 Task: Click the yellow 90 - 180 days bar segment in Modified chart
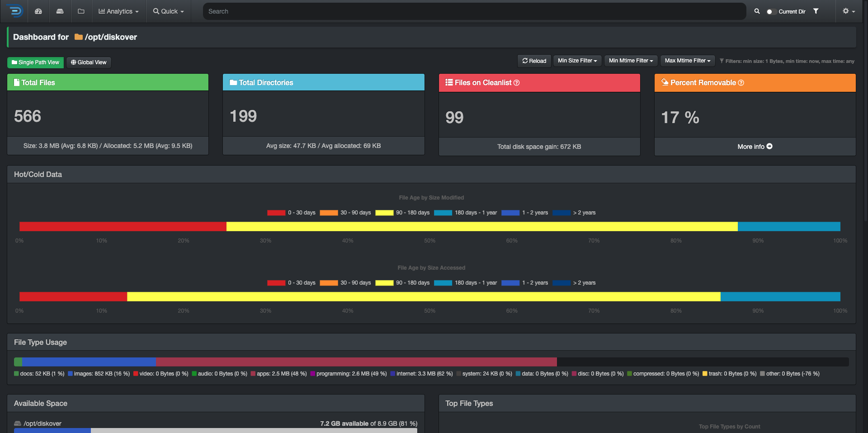click(482, 227)
